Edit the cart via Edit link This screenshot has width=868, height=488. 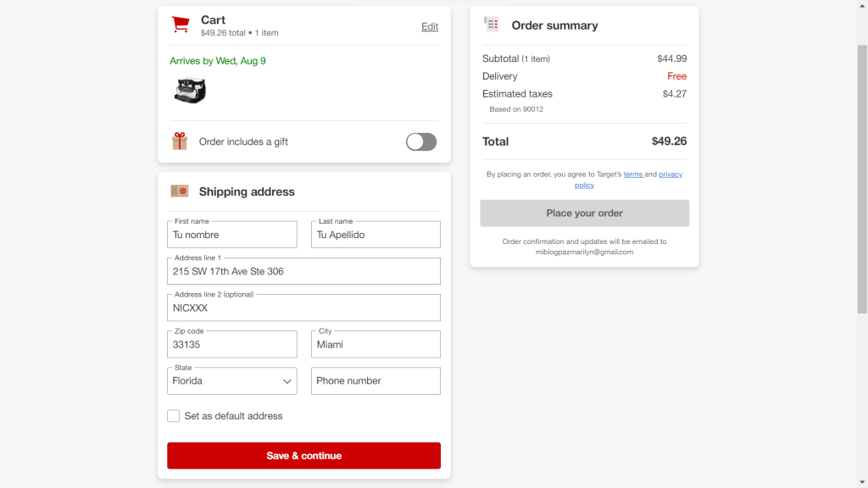tap(430, 26)
